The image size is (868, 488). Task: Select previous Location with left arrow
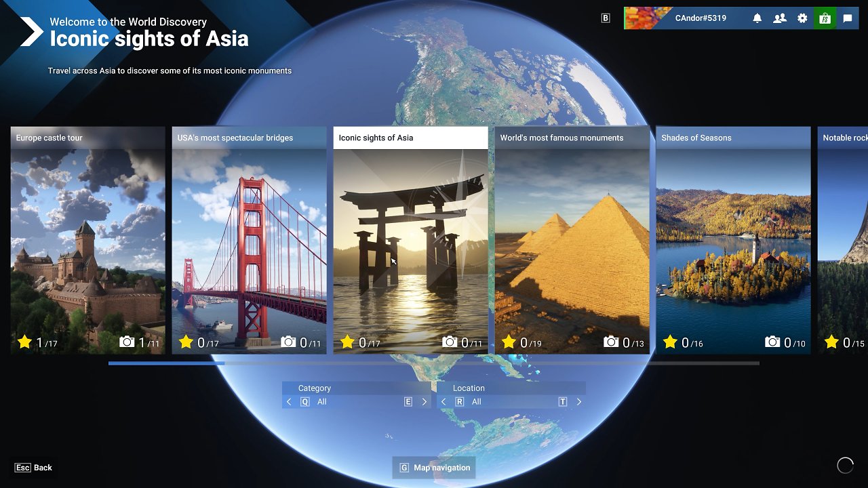point(443,402)
